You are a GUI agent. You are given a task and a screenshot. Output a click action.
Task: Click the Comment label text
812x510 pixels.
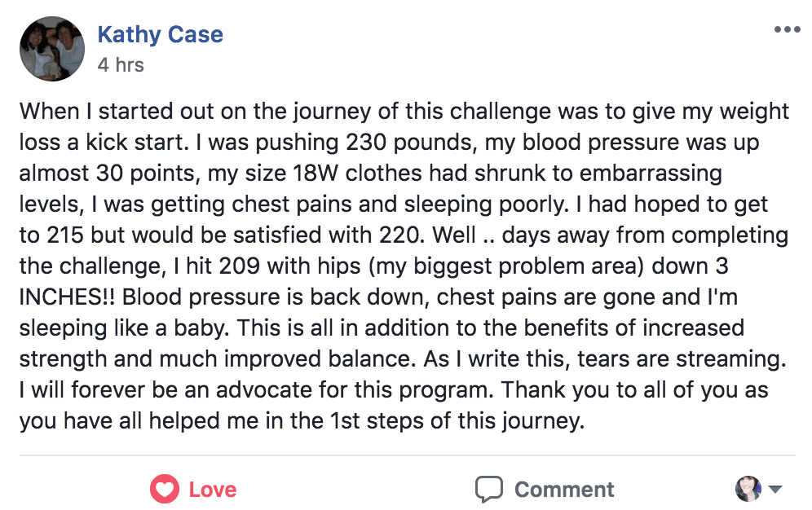[x=564, y=490]
